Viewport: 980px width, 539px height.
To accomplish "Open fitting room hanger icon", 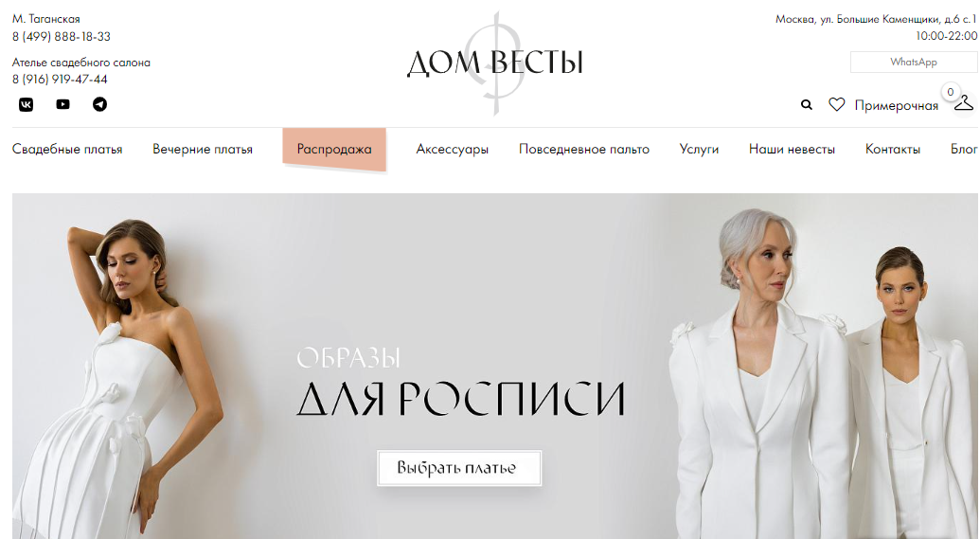I will [x=963, y=102].
